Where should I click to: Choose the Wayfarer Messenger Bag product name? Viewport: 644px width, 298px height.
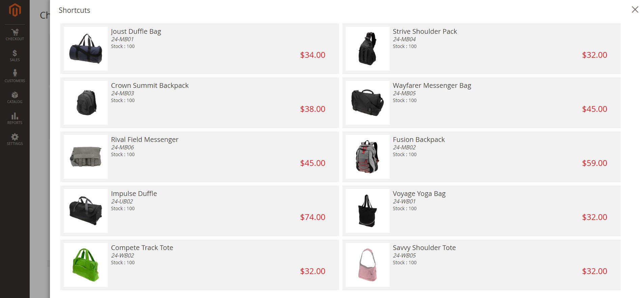(x=432, y=85)
